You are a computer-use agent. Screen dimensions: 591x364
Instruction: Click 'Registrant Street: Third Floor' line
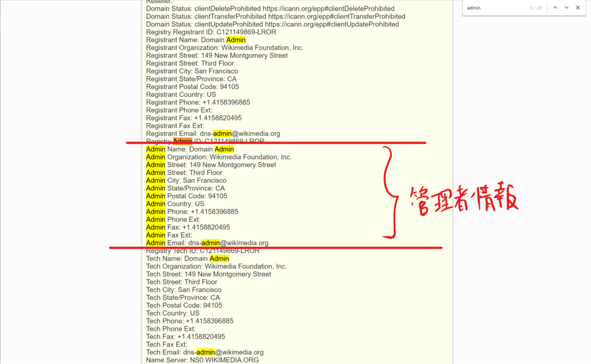point(190,63)
